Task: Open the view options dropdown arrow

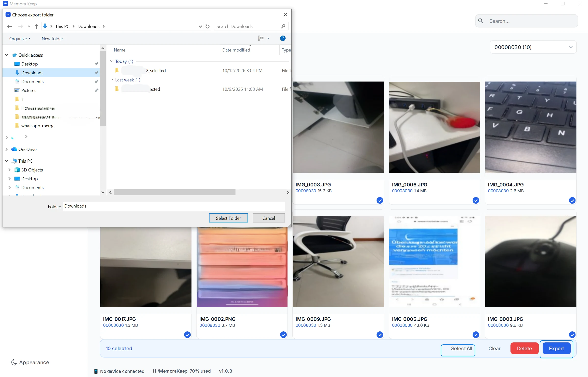Action: point(268,38)
